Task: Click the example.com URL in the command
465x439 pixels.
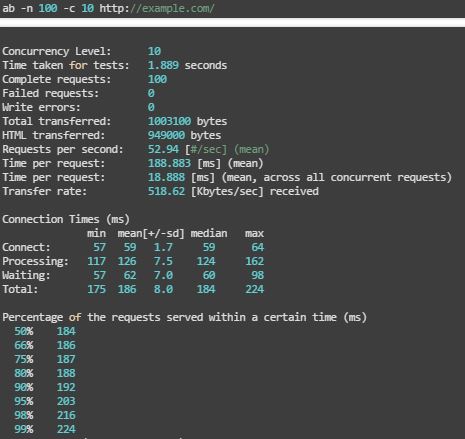Action: [157, 8]
